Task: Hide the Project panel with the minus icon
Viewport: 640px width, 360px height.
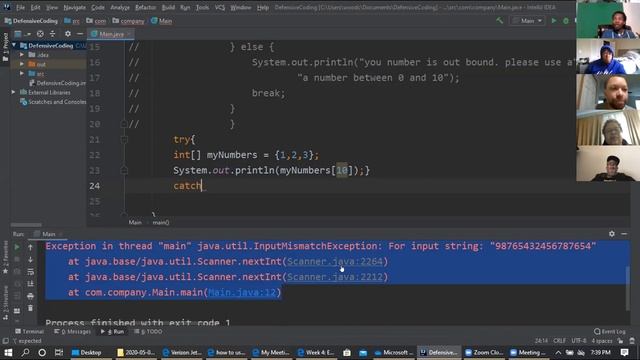Action: coord(80,34)
